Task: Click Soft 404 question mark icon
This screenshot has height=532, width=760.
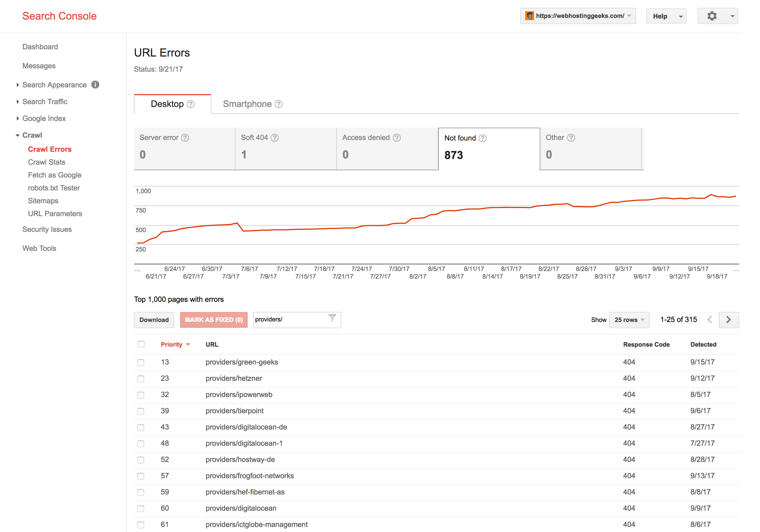Action: click(x=275, y=137)
